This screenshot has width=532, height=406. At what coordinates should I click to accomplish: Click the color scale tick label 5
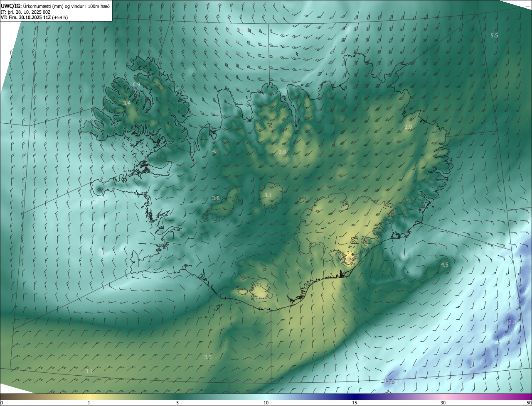pos(177,403)
